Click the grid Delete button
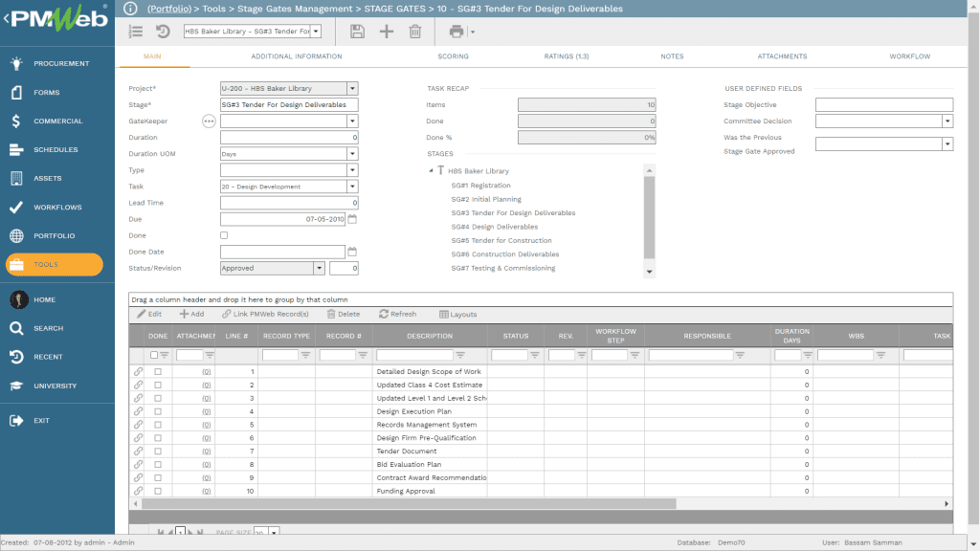The image size is (980, 551). point(344,314)
